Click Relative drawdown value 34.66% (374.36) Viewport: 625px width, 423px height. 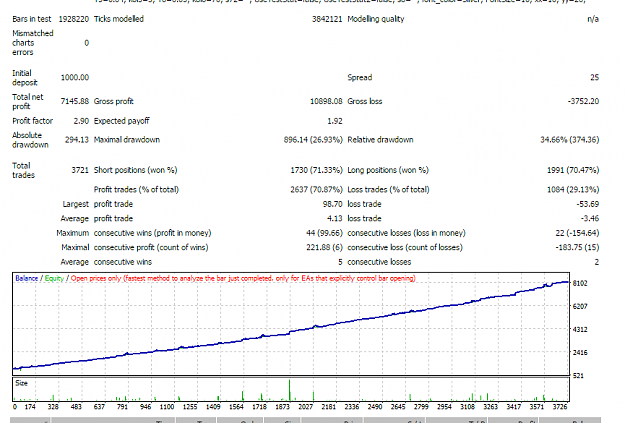tap(570, 140)
